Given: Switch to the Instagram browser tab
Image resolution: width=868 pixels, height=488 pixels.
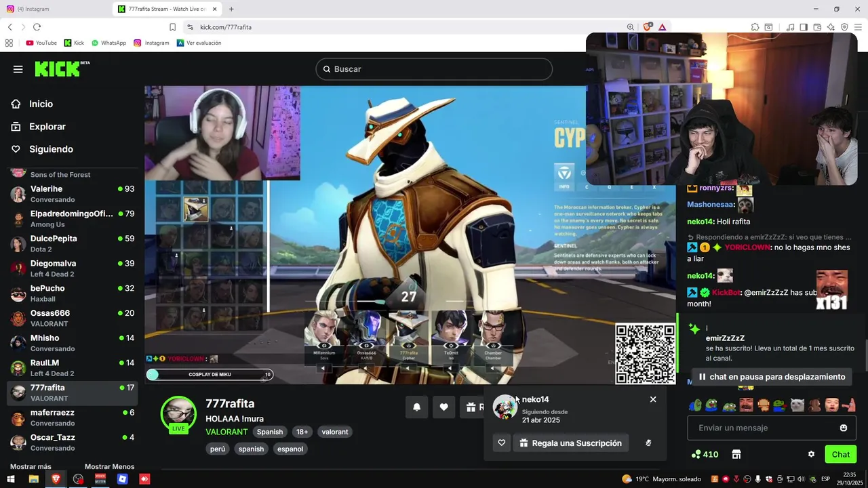Looking at the screenshot, I should [56, 9].
